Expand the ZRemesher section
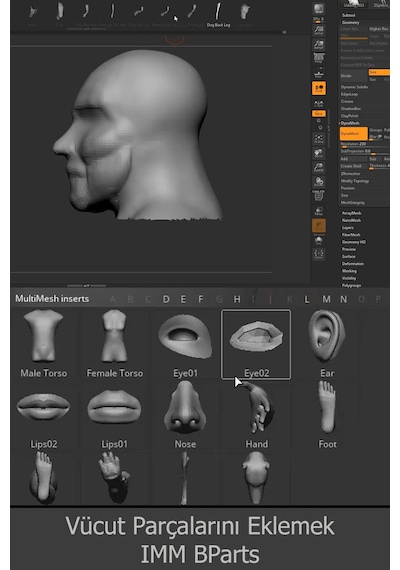 pos(351,174)
